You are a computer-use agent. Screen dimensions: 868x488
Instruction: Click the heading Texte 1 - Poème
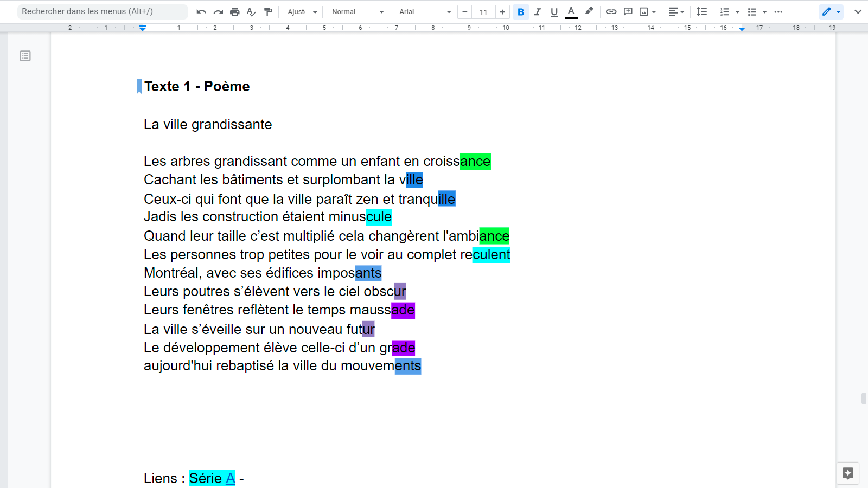[x=197, y=86]
